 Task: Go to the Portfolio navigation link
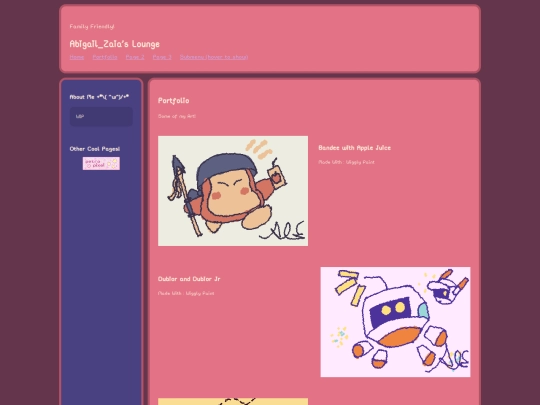[105, 57]
